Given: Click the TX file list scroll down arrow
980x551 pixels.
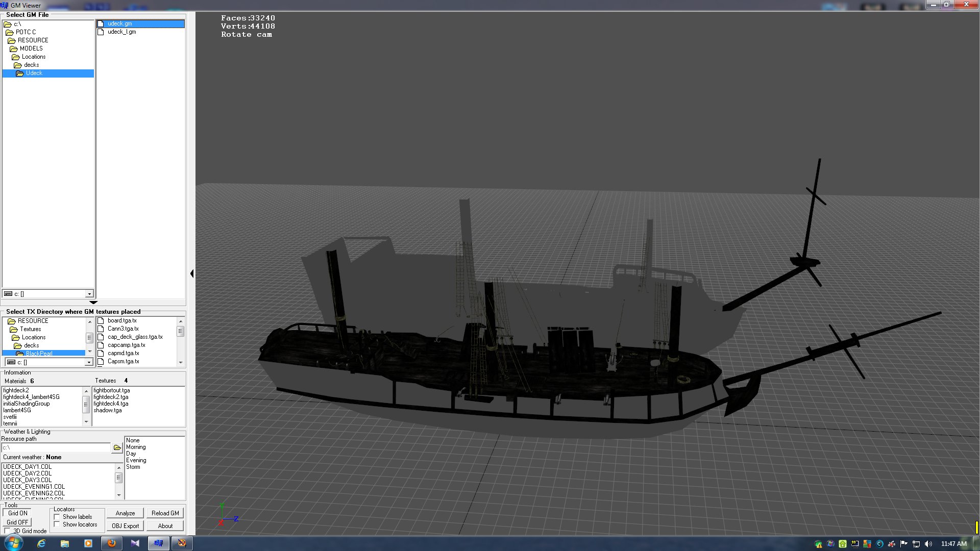Looking at the screenshot, I should coord(180,363).
